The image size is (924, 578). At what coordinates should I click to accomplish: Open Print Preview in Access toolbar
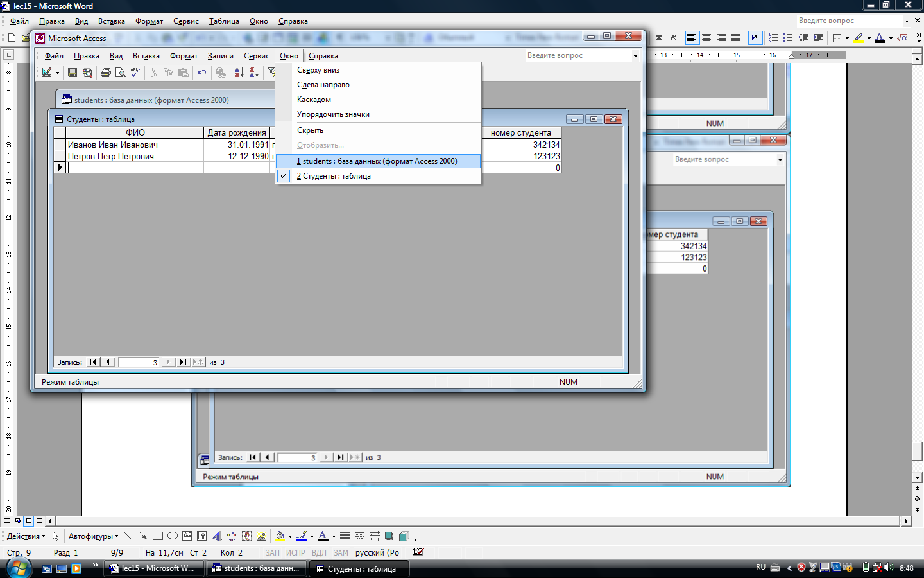tap(121, 73)
